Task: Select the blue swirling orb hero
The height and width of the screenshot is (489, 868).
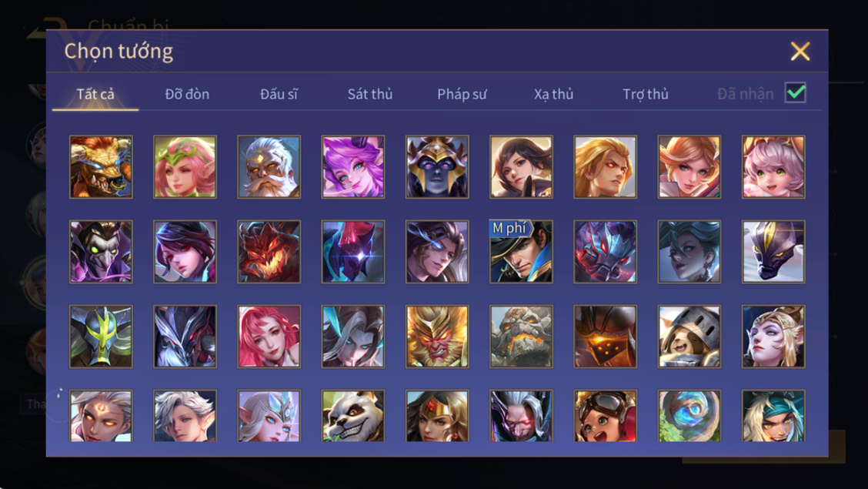Action: point(689,416)
